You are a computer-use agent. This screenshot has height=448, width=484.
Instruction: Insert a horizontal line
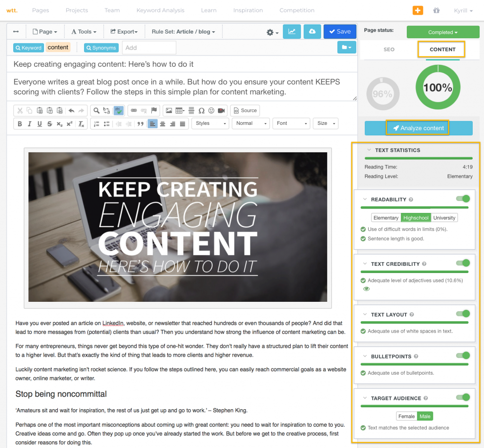pos(191,111)
